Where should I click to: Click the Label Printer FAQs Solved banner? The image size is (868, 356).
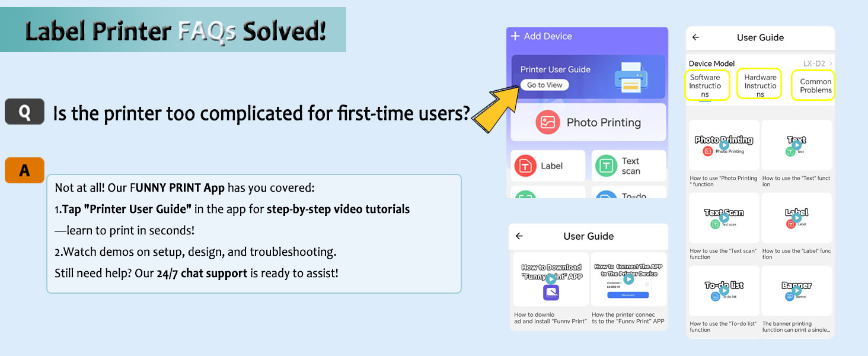(x=173, y=30)
